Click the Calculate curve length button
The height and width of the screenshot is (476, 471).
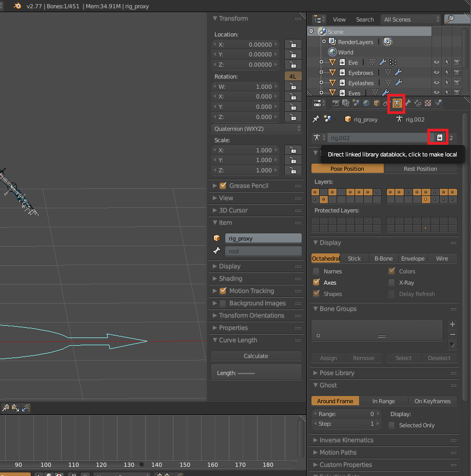pyautogui.click(x=256, y=356)
